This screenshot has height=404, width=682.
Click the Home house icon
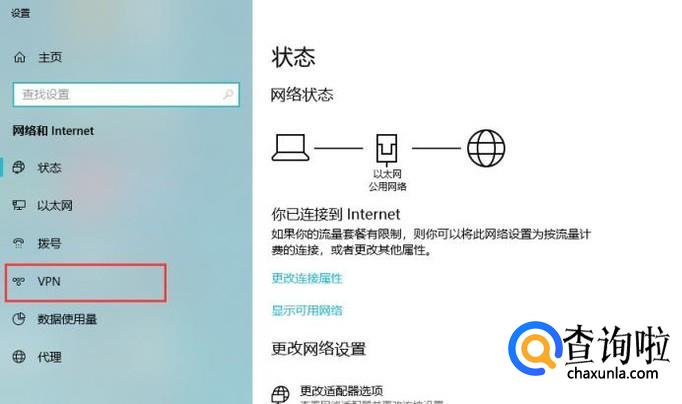[20, 57]
